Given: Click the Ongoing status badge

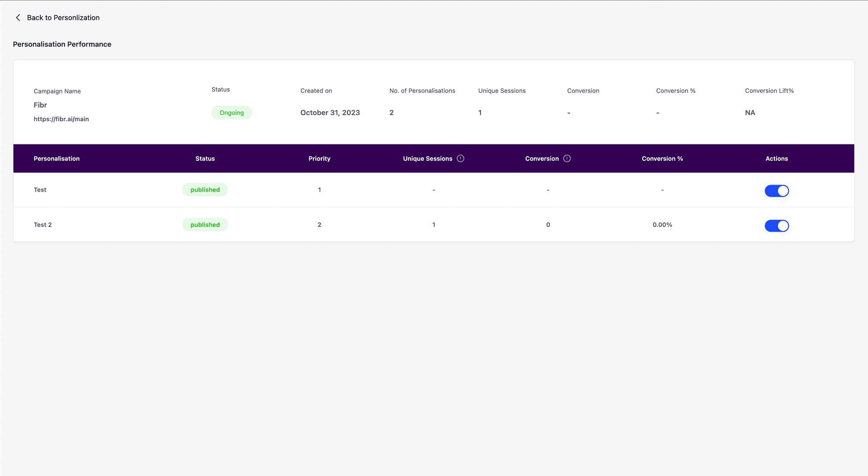Looking at the screenshot, I should pos(231,112).
